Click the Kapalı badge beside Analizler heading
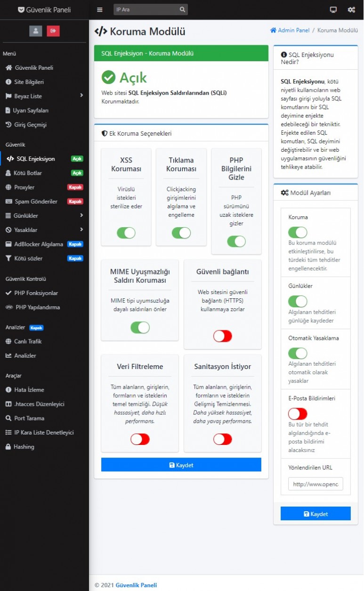Viewport: 364px width, 591px height. [36, 328]
